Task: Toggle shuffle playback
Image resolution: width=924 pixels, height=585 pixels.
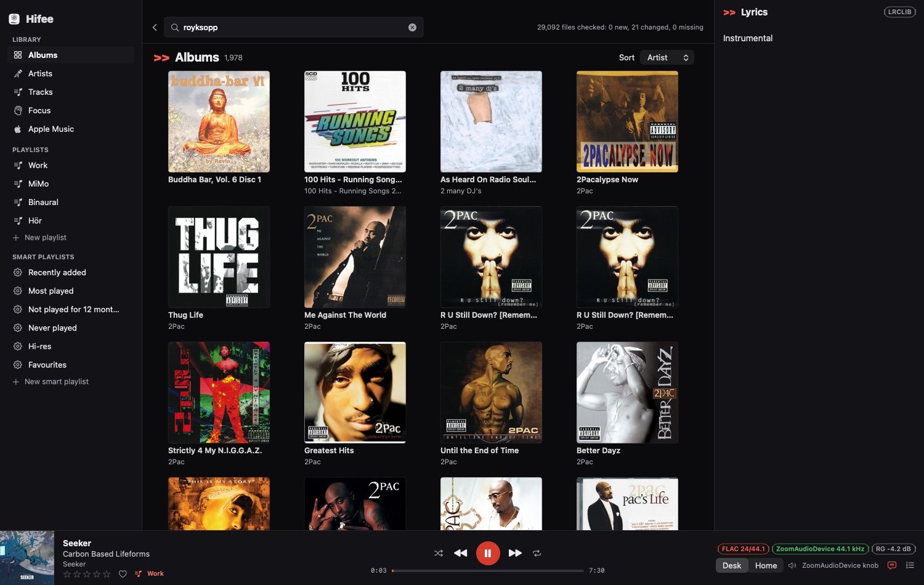Action: [x=439, y=553]
